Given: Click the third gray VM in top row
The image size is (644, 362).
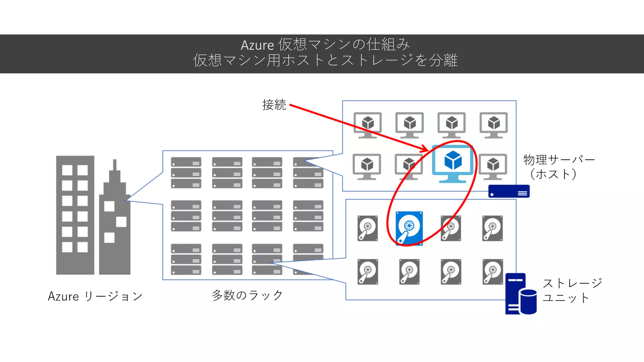Looking at the screenshot, I should tap(452, 125).
